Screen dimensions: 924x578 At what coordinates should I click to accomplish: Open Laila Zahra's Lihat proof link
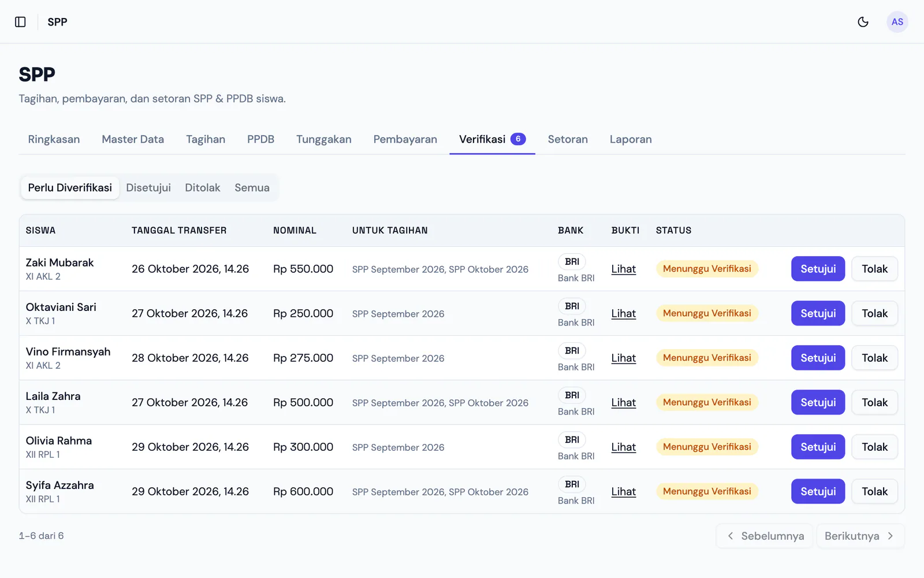pyautogui.click(x=624, y=402)
